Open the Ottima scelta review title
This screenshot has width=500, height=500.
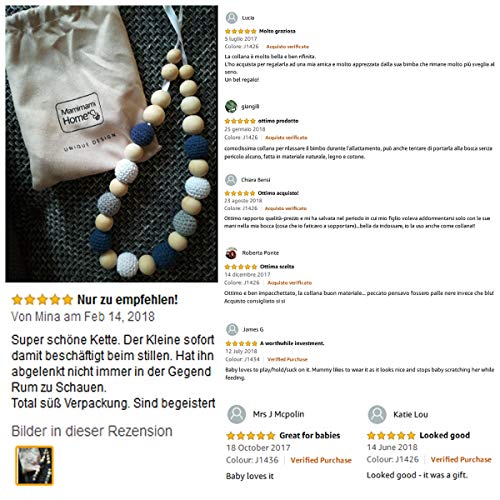[277, 267]
